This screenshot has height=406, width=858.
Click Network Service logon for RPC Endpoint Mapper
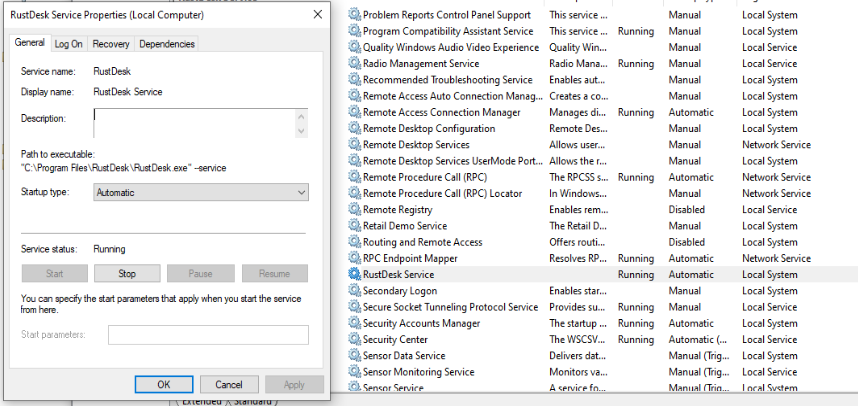pos(776,258)
